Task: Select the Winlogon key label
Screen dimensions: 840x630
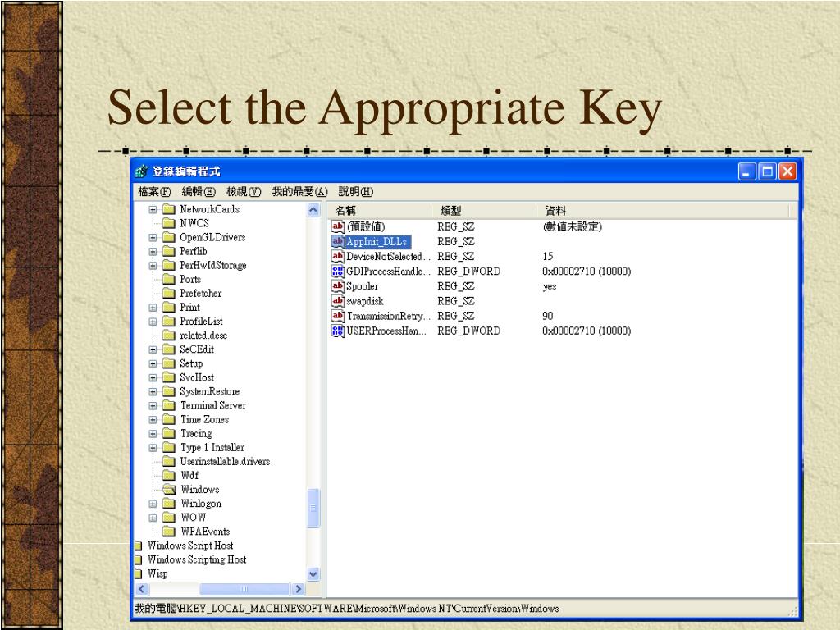Action: pos(202,504)
